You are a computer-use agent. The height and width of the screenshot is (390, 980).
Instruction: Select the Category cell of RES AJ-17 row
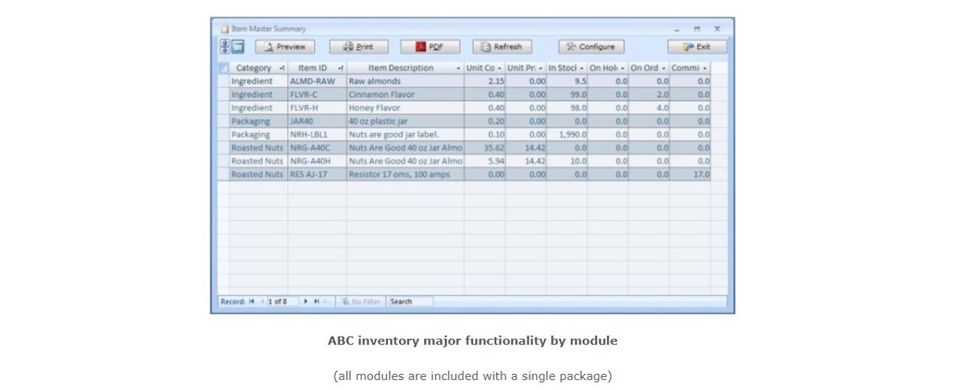(259, 174)
